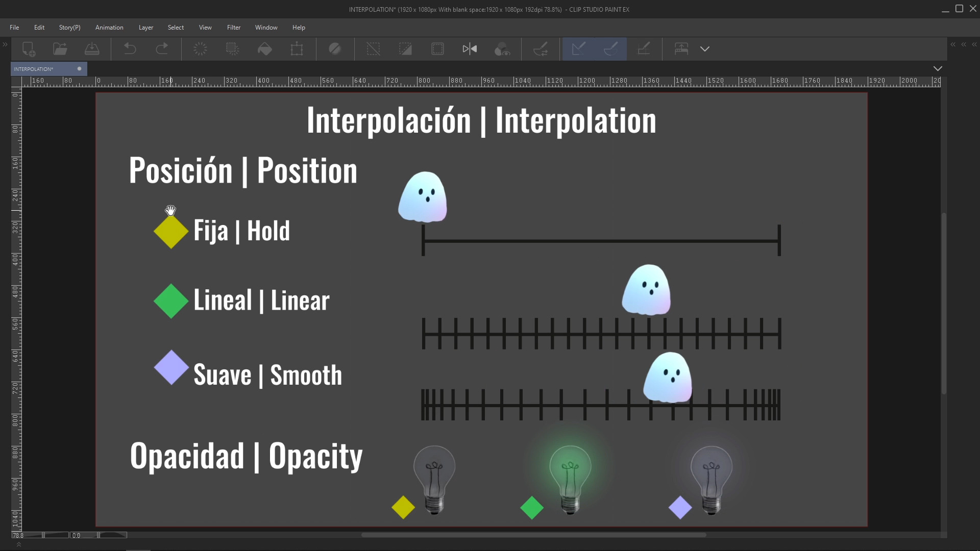The width and height of the screenshot is (980, 551).
Task: Open the File menu
Action: 14,28
